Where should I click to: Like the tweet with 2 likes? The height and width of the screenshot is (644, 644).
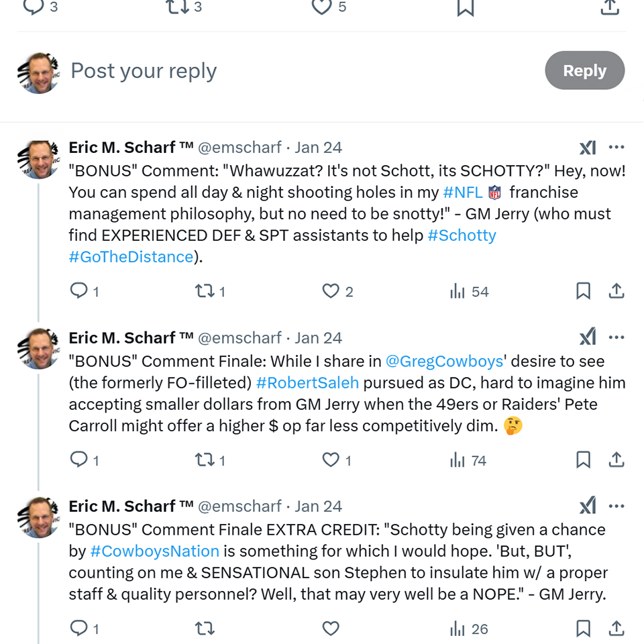(331, 291)
